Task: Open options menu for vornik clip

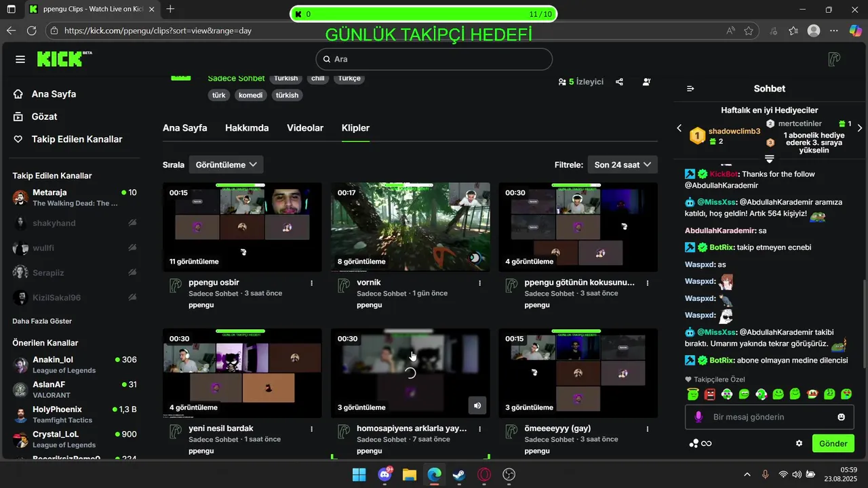Action: tap(479, 283)
